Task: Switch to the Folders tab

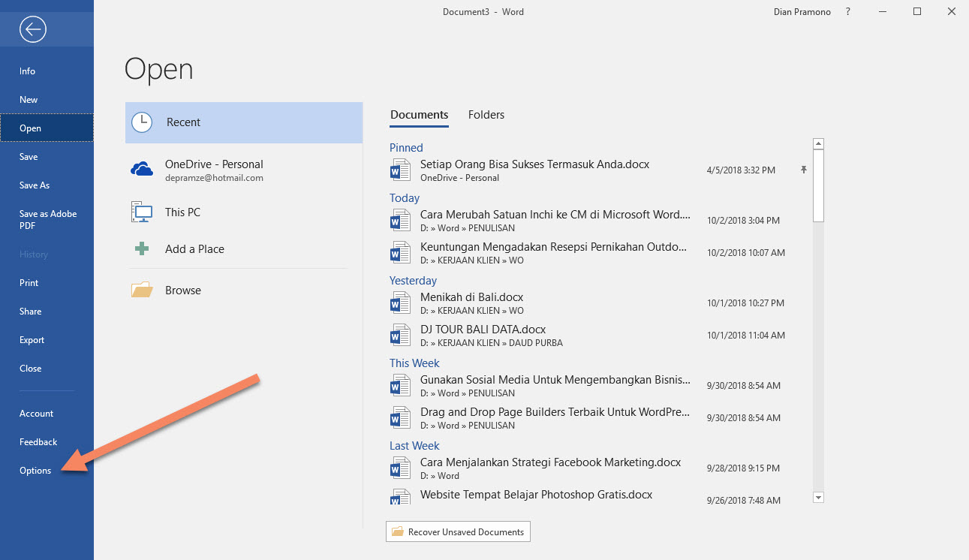Action: coord(486,114)
